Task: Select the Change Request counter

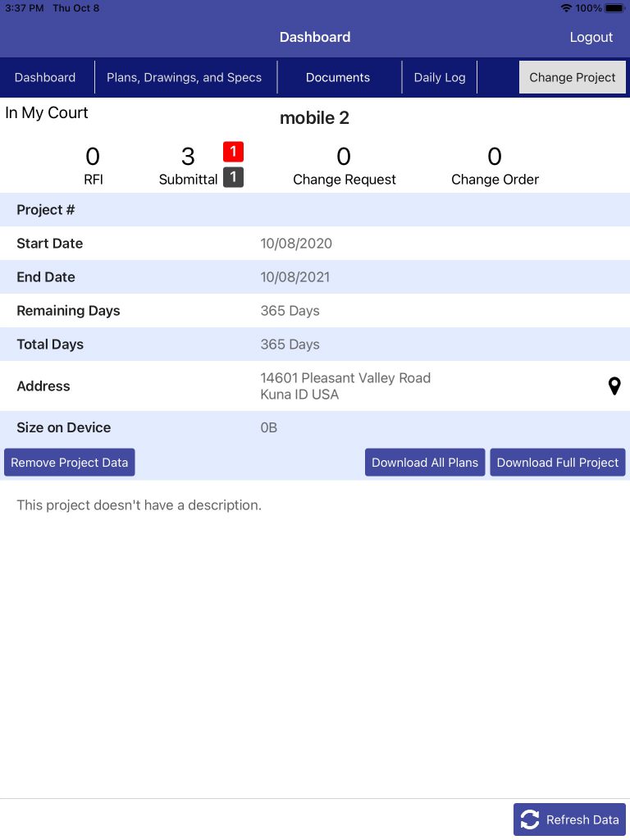Action: [x=345, y=166]
